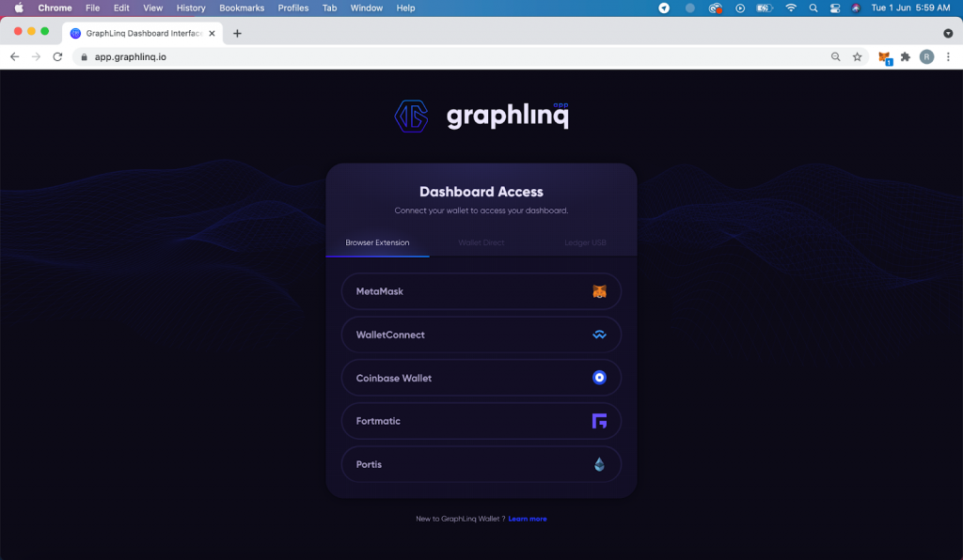Click the play circle icon in the menu bar

tap(740, 8)
